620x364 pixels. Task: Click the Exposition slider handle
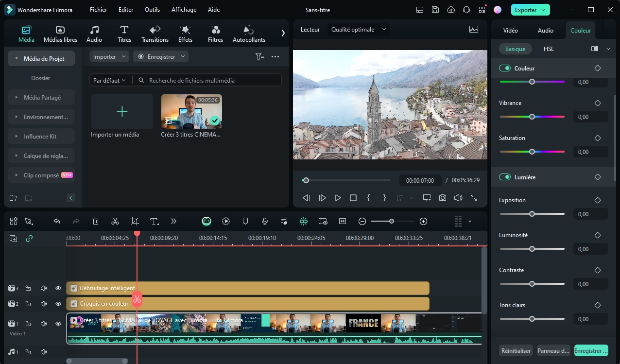532,214
